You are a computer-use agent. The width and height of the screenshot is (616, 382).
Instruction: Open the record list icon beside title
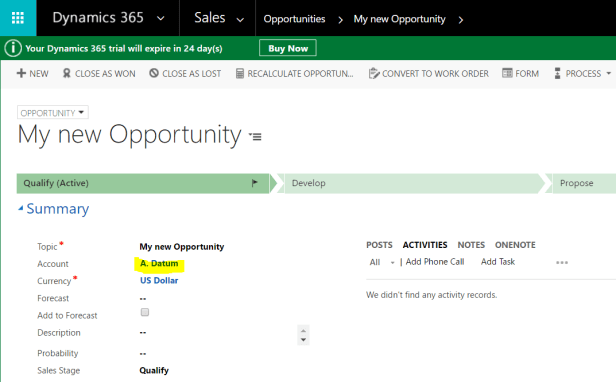point(255,136)
